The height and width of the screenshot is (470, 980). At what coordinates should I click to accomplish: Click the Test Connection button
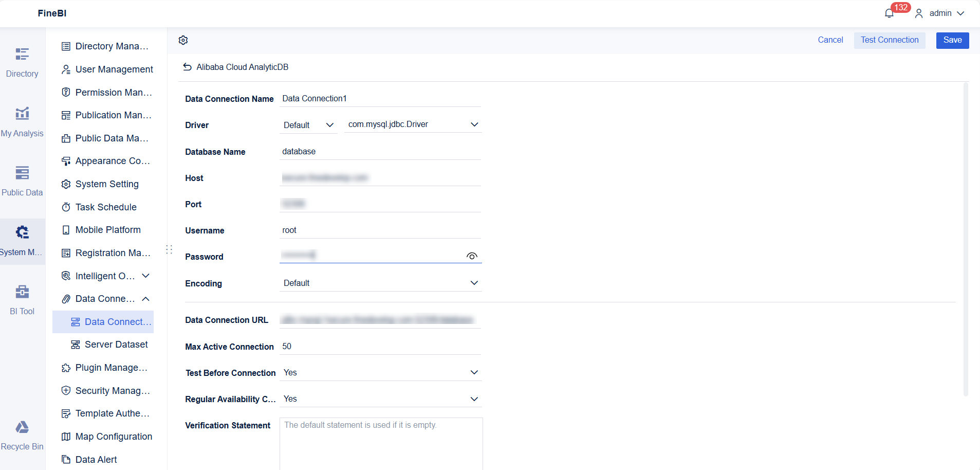(890, 40)
